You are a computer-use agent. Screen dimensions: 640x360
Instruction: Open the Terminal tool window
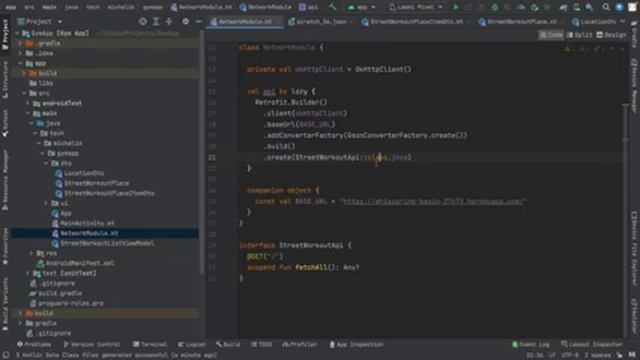pyautogui.click(x=150, y=344)
